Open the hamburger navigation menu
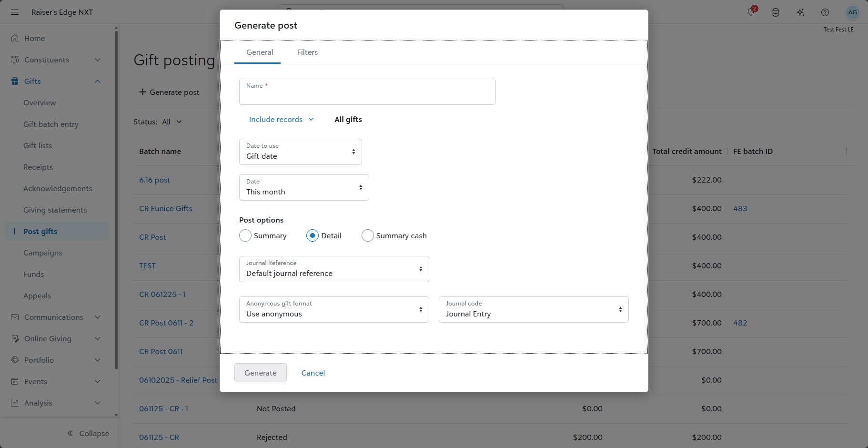Screen dimensions: 868x448 15,12
